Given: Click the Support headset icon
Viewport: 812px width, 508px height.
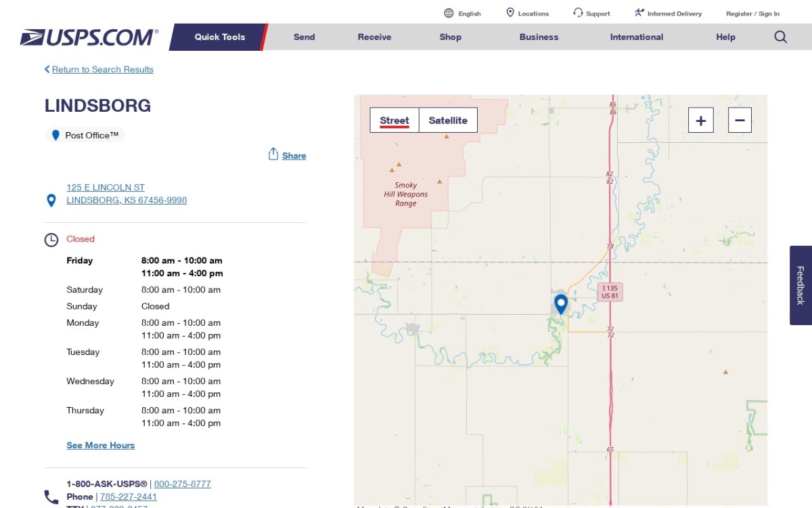Looking at the screenshot, I should (x=578, y=13).
